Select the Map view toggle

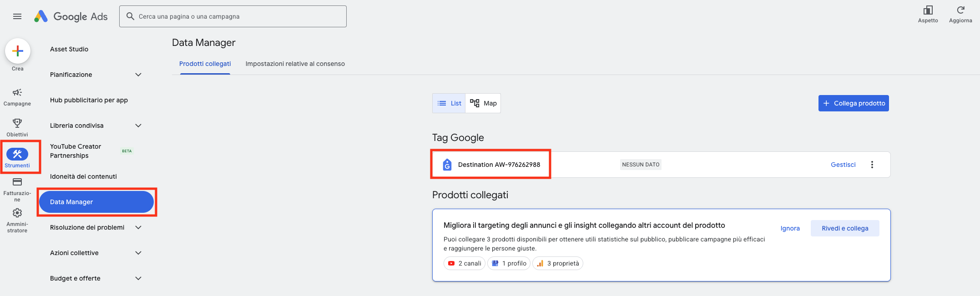click(483, 103)
